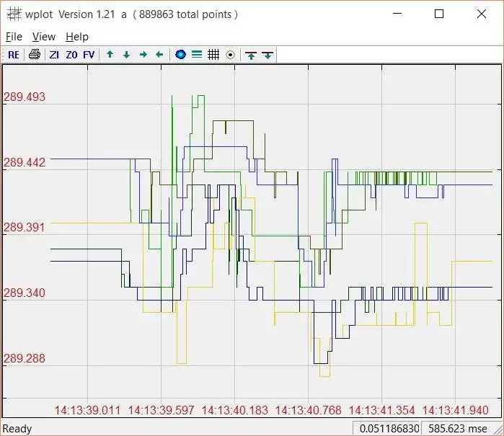Screen dimensions: 504x436
Task: Click the 289.493 y-axis label
Action: point(25,97)
